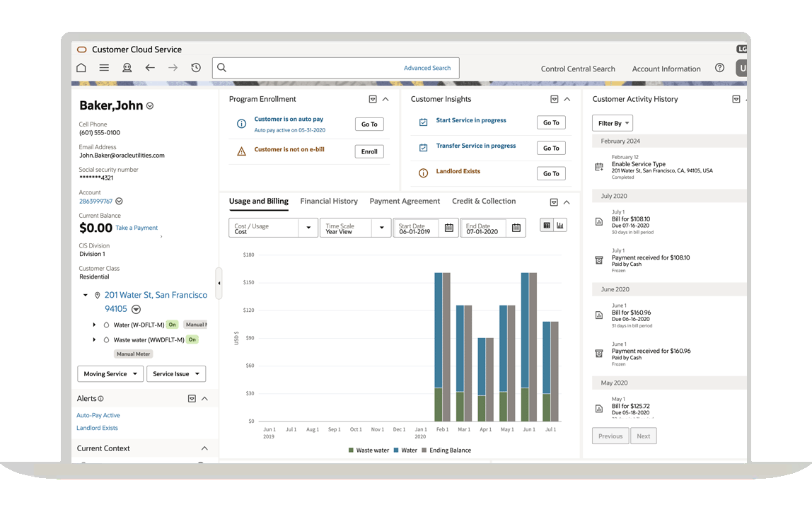The width and height of the screenshot is (812, 512).
Task: Toggle Waste water legend color swatch
Action: pyautogui.click(x=351, y=450)
